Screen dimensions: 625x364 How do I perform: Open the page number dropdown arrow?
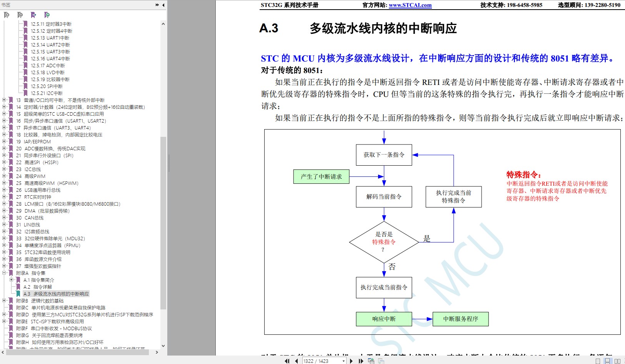343,361
